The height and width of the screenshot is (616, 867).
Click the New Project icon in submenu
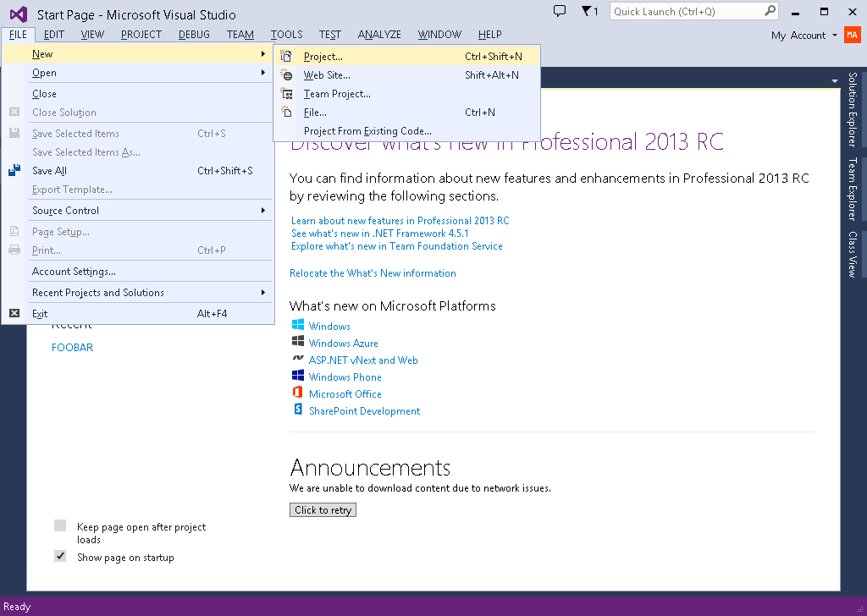click(286, 56)
